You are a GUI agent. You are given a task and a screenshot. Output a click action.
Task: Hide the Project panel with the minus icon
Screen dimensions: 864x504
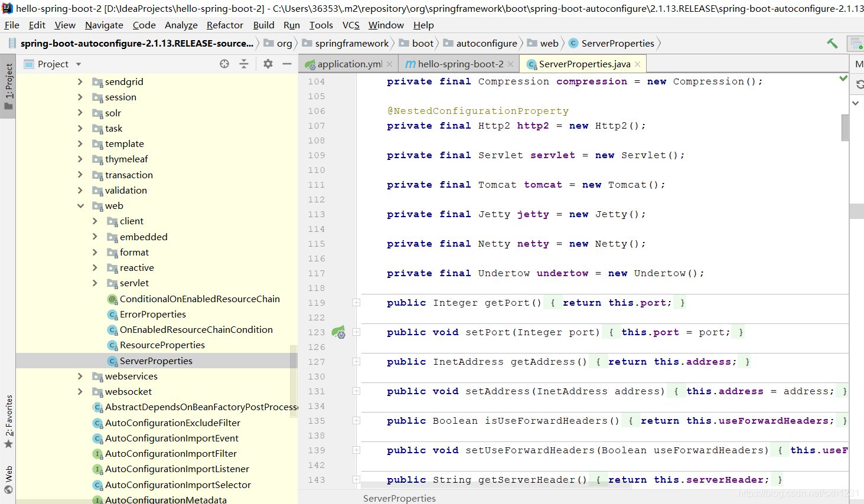tap(287, 64)
